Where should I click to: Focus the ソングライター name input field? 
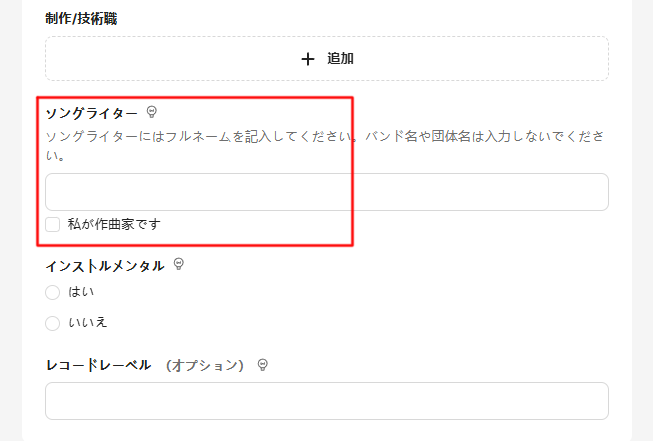pyautogui.click(x=327, y=192)
